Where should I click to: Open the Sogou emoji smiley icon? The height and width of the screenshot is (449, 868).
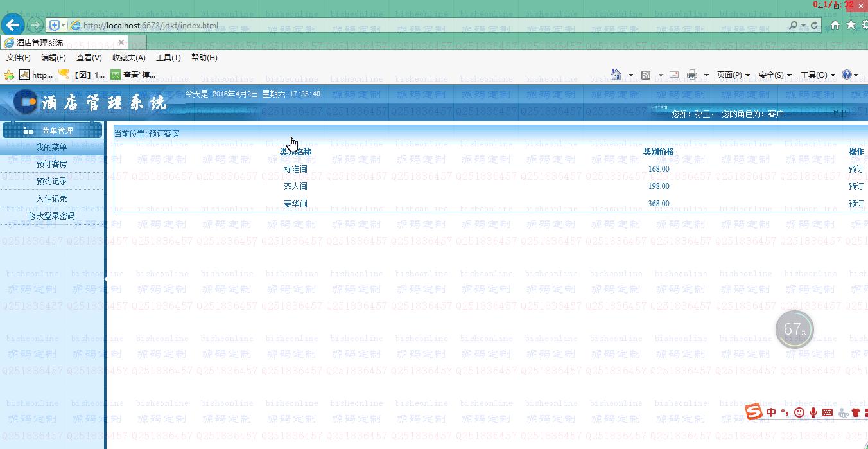click(x=799, y=412)
